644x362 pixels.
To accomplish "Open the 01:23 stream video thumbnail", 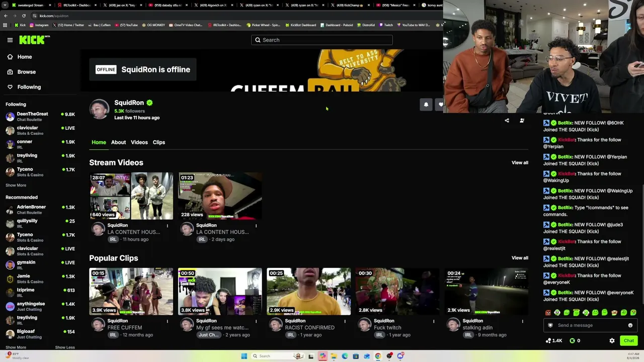I will click(x=220, y=196).
